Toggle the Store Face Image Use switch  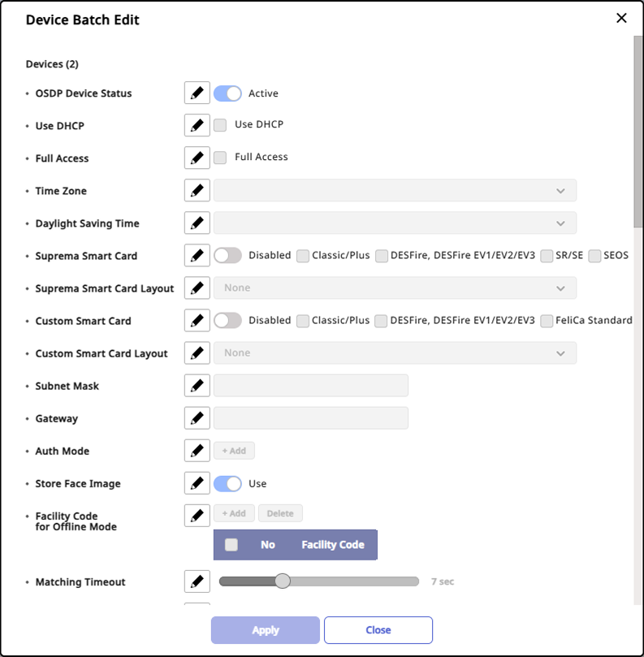pos(227,483)
